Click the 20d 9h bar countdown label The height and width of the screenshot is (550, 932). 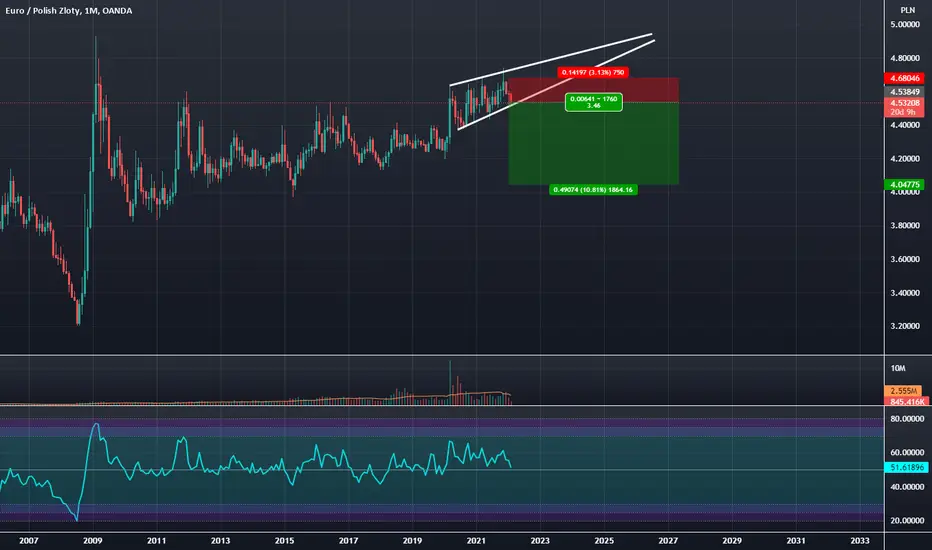[904, 112]
